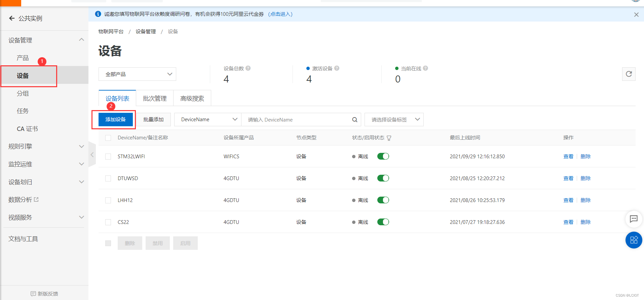The height and width of the screenshot is (300, 644).
Task: Check the box for CS22
Action: click(108, 222)
